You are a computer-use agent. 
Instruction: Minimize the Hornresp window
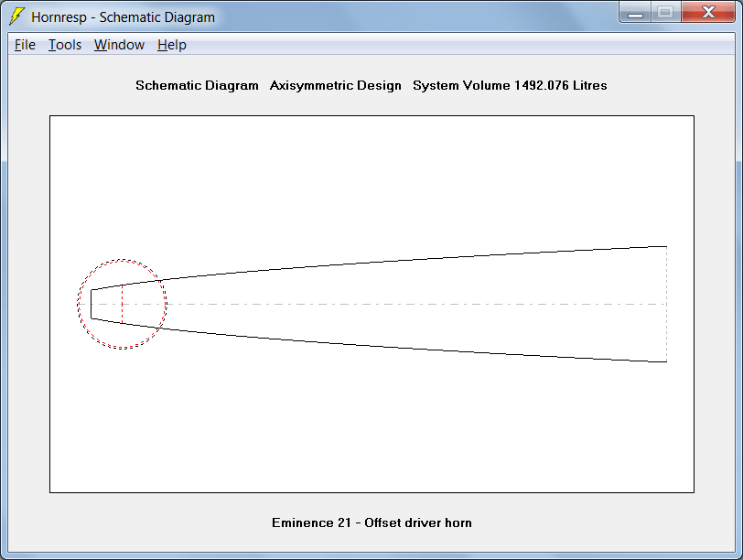tap(635, 13)
